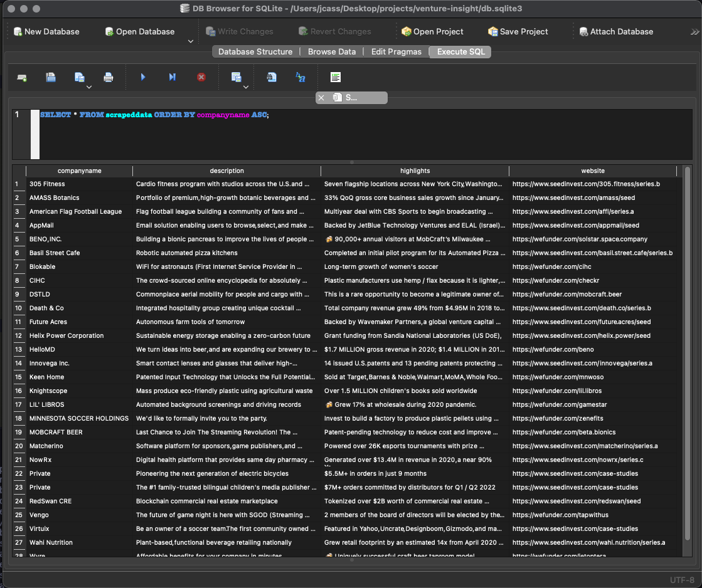Run all SQL with the play icon
This screenshot has width=702, height=588.
(143, 77)
